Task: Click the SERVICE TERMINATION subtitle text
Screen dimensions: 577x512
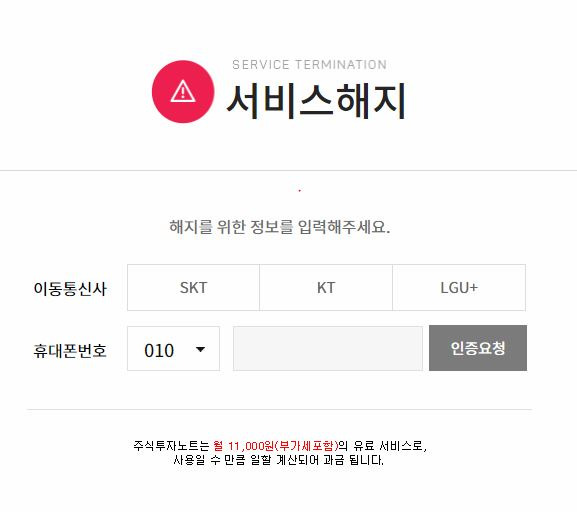Action: (x=309, y=65)
